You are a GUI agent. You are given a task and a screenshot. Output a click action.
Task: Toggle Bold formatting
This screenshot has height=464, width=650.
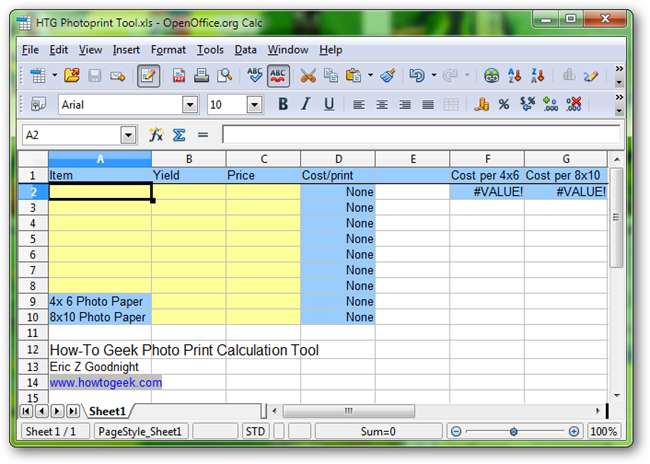point(283,104)
